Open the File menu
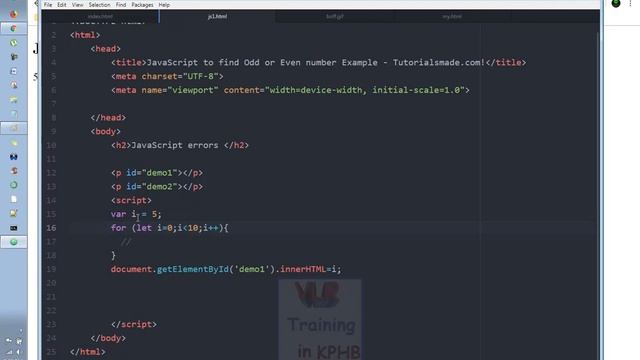This screenshot has height=360, width=640. [x=48, y=5]
